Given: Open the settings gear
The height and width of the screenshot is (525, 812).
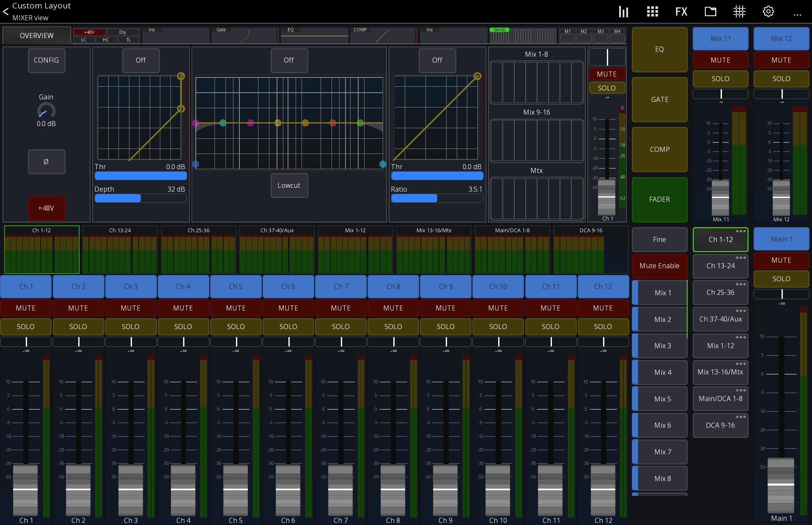Looking at the screenshot, I should (768, 11).
